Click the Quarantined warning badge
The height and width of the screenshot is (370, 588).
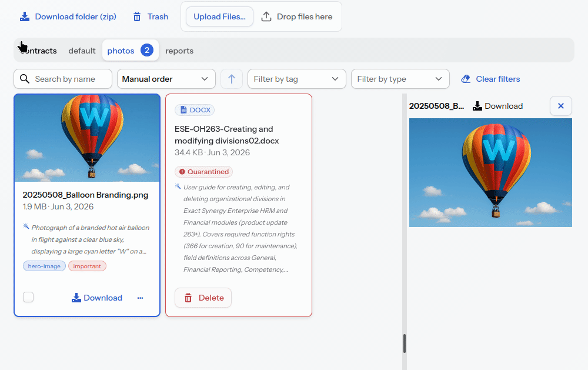203,172
